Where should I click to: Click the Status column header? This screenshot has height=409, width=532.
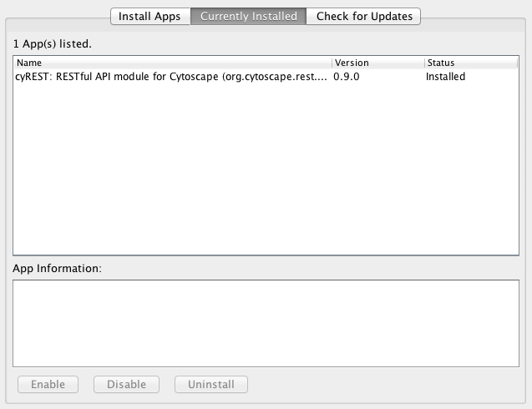pos(471,63)
